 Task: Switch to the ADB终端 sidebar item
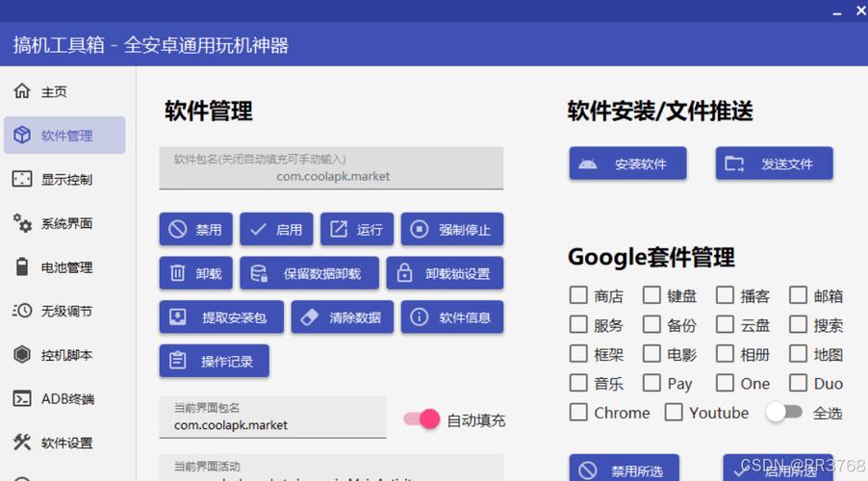64,398
